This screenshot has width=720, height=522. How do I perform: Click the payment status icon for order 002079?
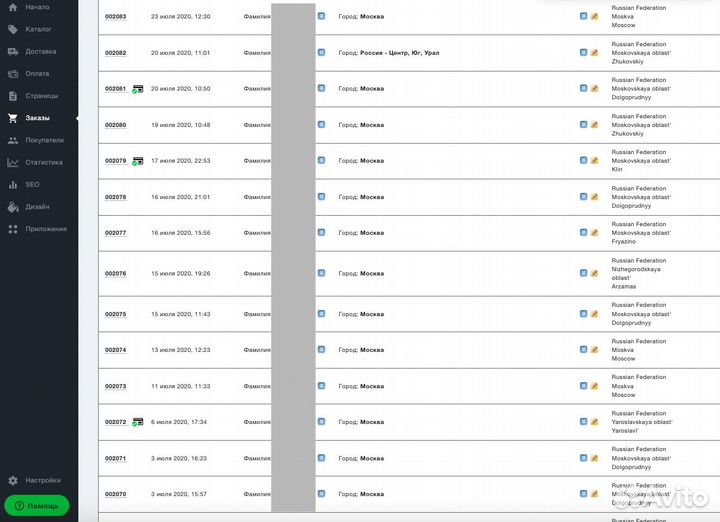[137, 161]
